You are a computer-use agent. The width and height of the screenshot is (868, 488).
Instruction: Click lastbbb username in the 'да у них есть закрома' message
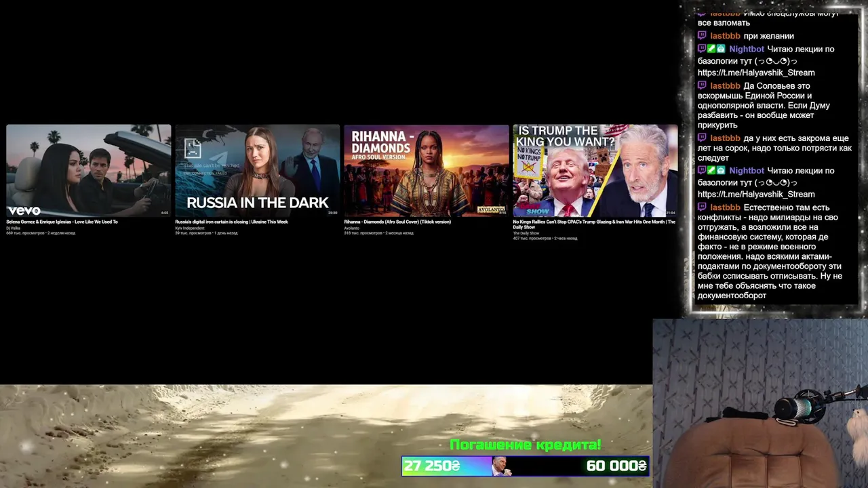point(725,138)
